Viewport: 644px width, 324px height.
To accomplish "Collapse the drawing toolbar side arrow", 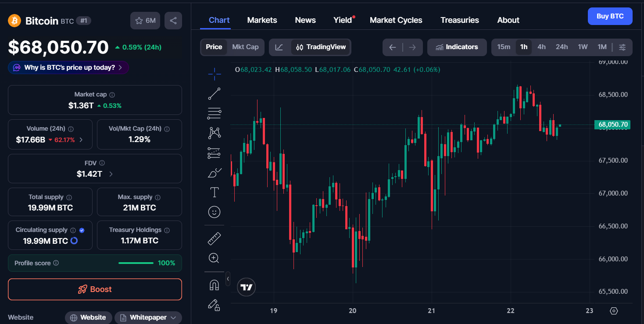I will tap(228, 279).
